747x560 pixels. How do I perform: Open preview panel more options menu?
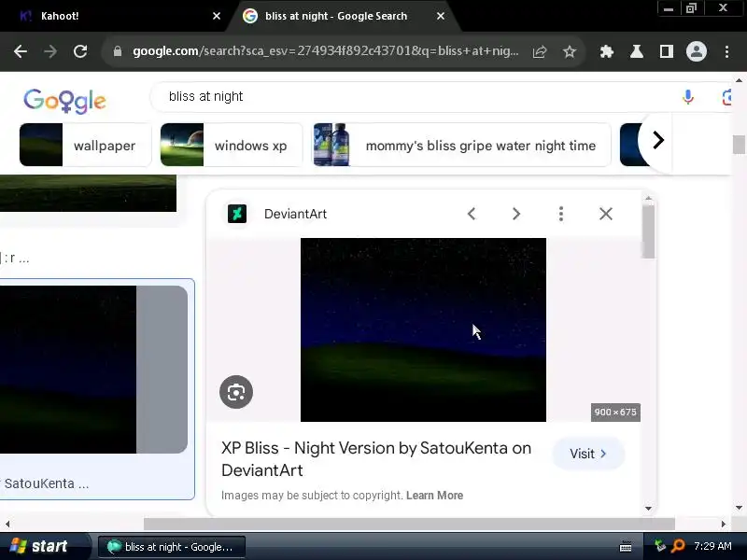[561, 214]
